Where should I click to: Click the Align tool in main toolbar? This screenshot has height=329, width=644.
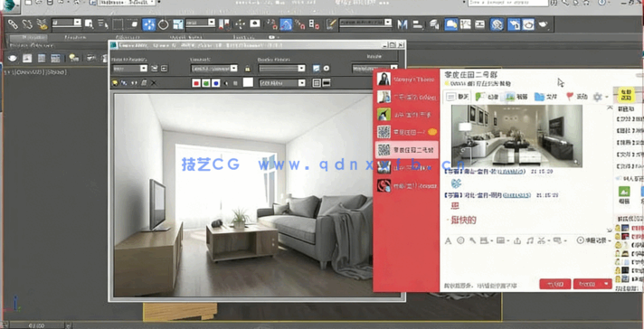coord(418,24)
